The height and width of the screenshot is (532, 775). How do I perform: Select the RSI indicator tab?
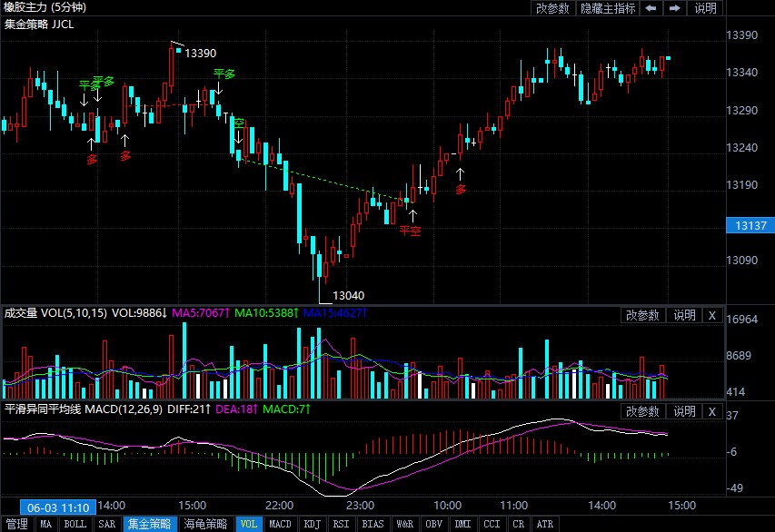342,524
